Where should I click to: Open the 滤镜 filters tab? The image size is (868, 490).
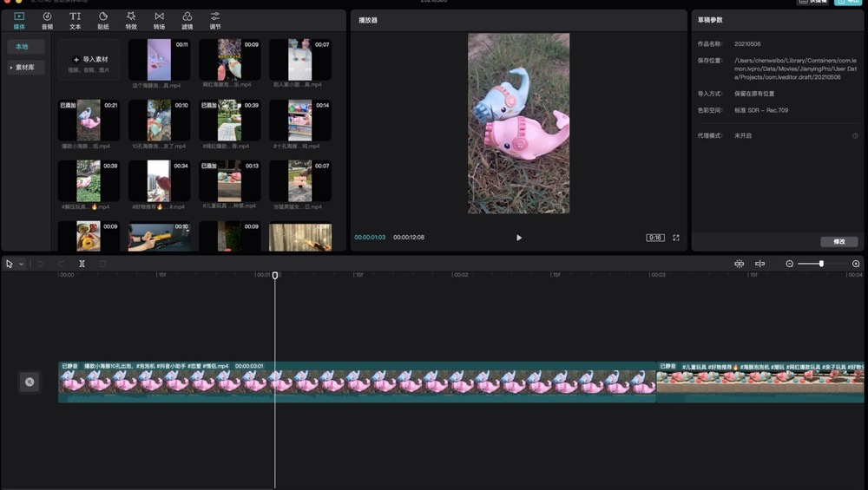(x=187, y=21)
